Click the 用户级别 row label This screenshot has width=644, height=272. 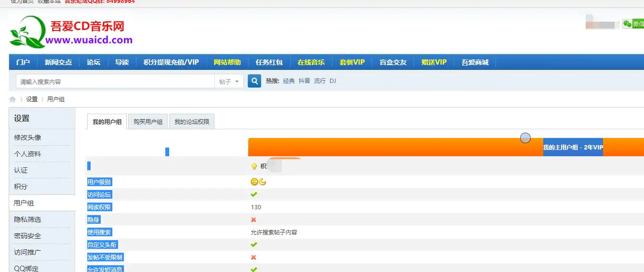pos(99,182)
